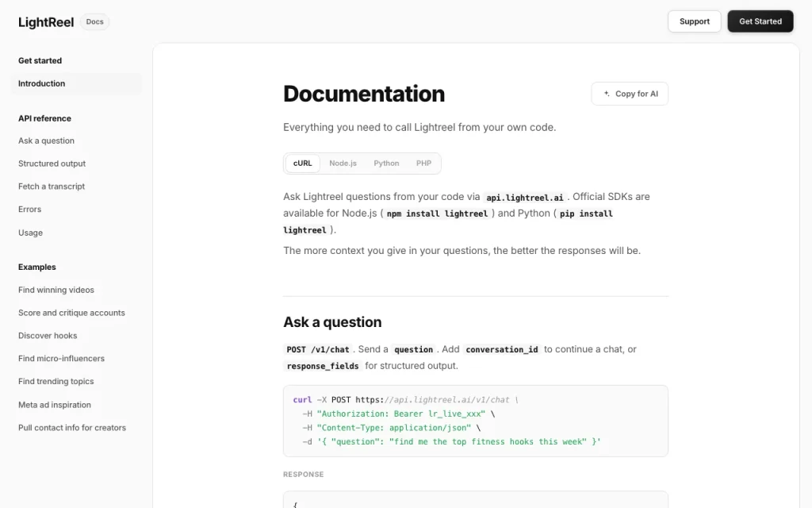
Task: Open the Discover hooks example
Action: (48, 336)
